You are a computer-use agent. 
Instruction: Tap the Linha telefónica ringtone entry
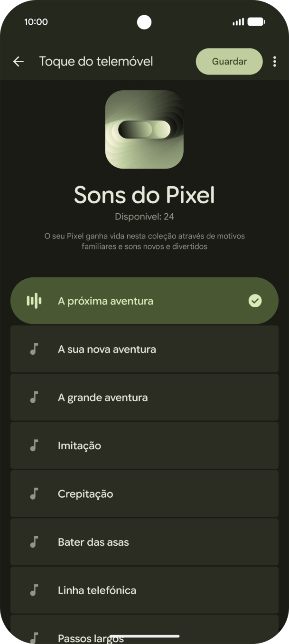coord(144,590)
